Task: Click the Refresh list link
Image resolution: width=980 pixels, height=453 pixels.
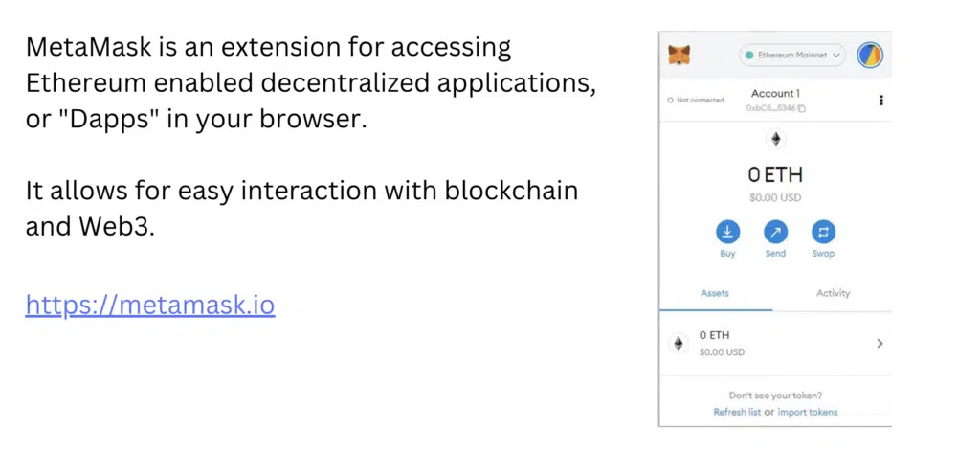Action: click(x=738, y=413)
